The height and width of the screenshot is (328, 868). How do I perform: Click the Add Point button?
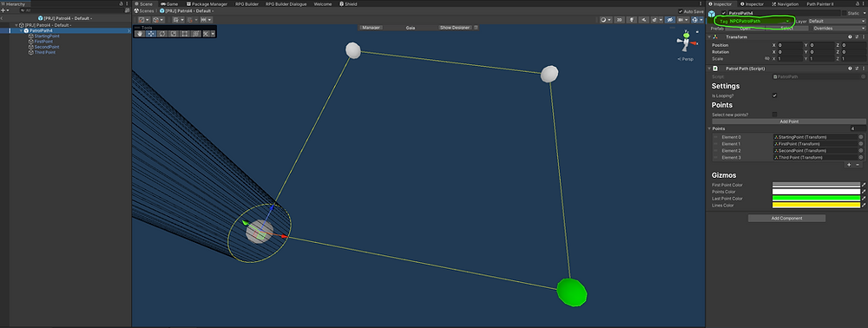(x=789, y=121)
